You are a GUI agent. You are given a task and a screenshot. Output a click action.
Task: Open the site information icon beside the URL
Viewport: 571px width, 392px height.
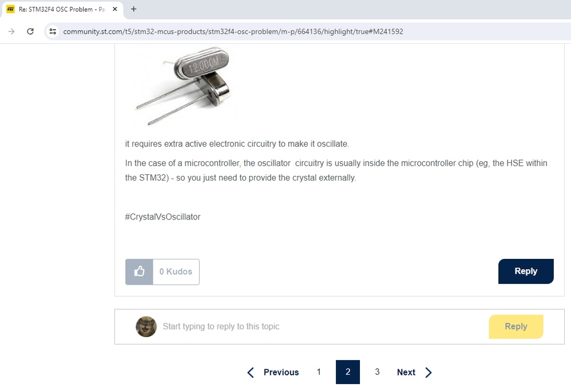click(53, 31)
